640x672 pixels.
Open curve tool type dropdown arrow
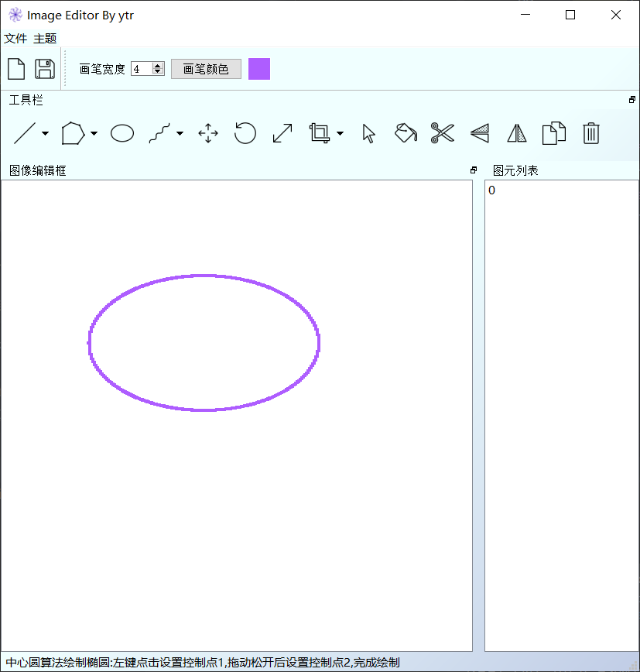tap(180, 133)
